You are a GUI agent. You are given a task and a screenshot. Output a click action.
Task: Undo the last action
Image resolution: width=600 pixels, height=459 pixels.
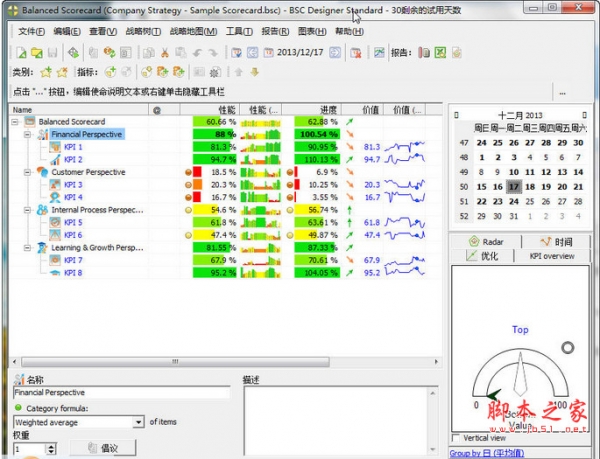coord(197,52)
